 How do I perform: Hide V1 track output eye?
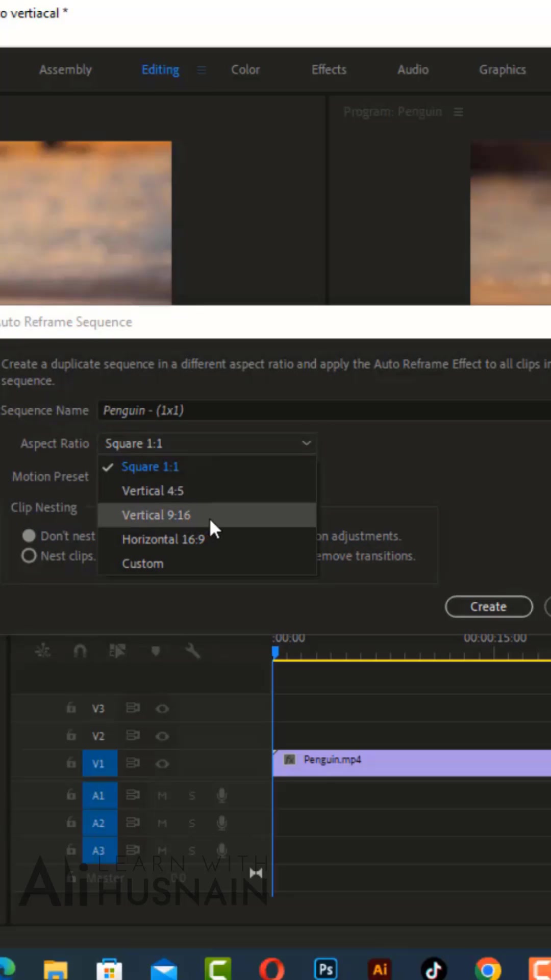(x=162, y=764)
